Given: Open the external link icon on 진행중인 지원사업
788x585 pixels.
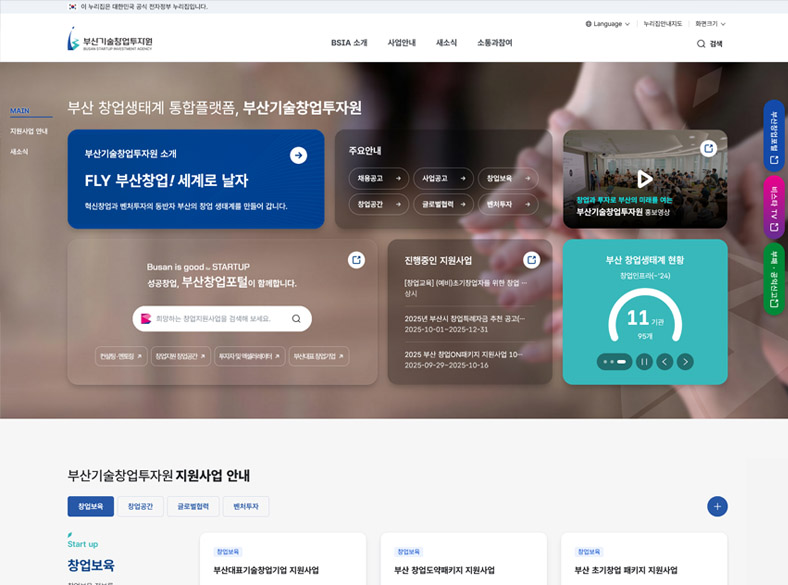Looking at the screenshot, I should pos(532,260).
